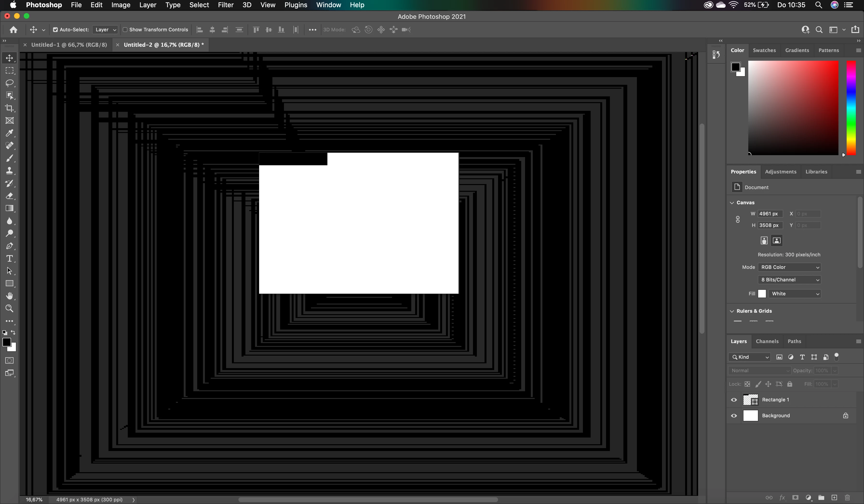Click the landscape orientation button
Screen dimensions: 864x504
776,240
